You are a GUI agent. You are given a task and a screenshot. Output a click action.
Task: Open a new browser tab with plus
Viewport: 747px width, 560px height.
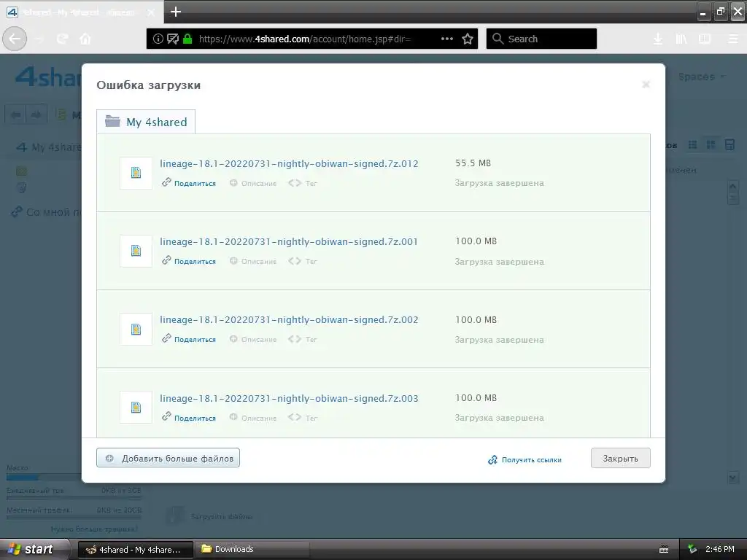(175, 12)
